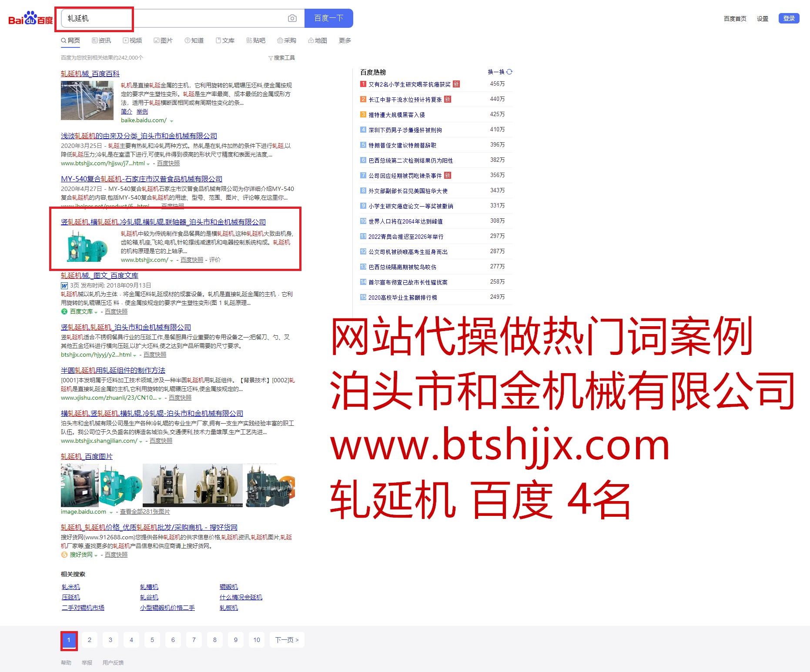Click related search 什么情况会延机
The image size is (810, 672).
[x=241, y=597]
